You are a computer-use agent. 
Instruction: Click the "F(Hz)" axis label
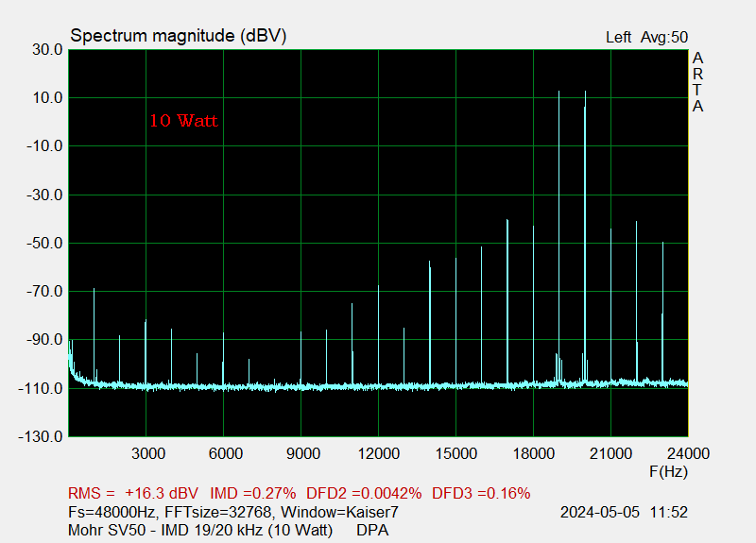(668, 470)
